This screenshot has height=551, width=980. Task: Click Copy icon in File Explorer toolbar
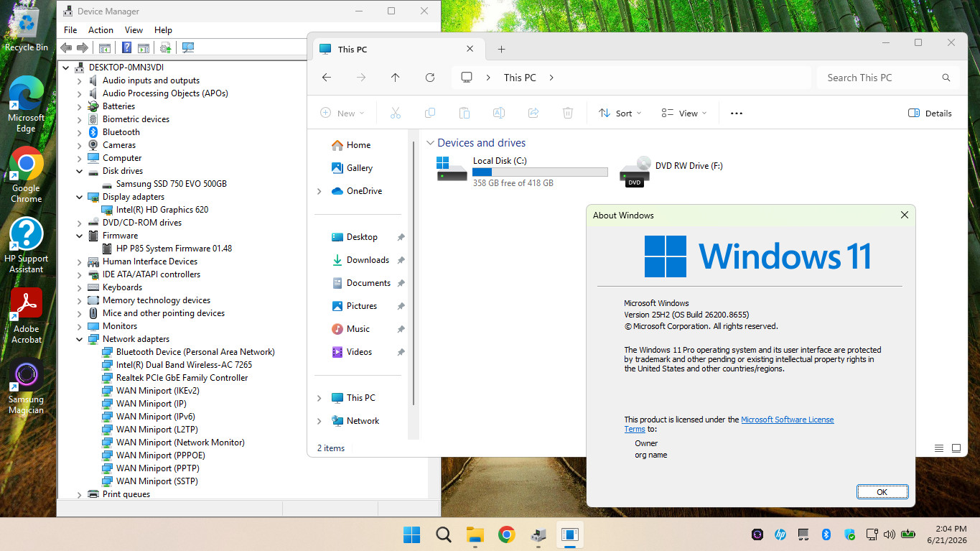[x=430, y=113]
